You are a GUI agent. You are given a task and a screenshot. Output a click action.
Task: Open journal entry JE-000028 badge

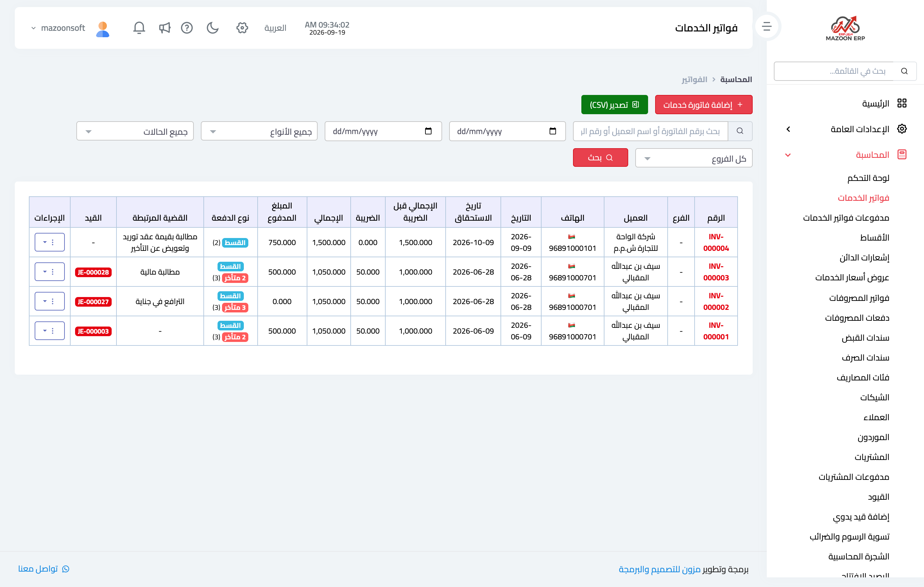click(x=93, y=272)
